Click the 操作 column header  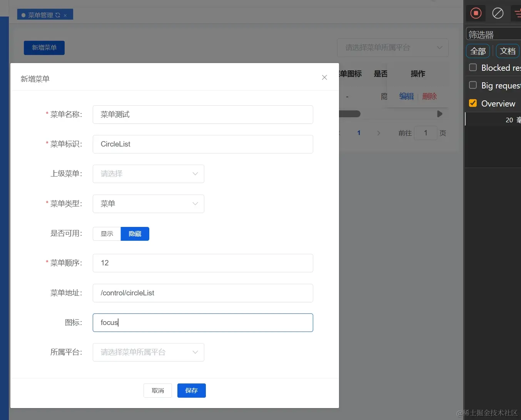(x=418, y=74)
